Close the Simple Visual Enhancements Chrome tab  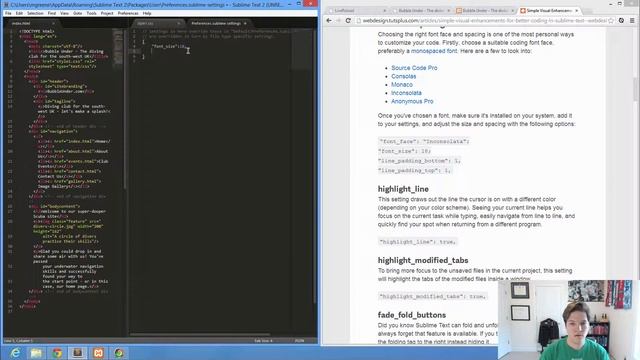[x=576, y=11]
